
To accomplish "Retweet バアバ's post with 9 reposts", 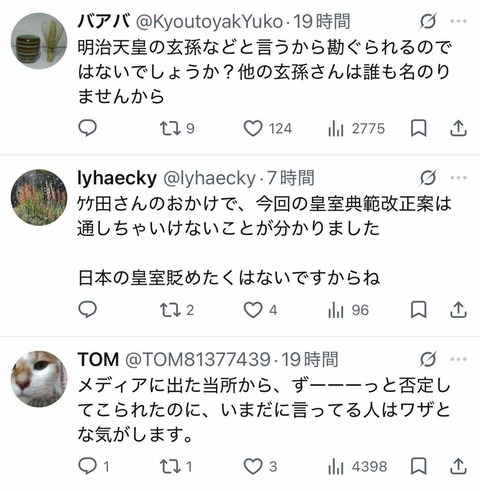I will [x=177, y=128].
